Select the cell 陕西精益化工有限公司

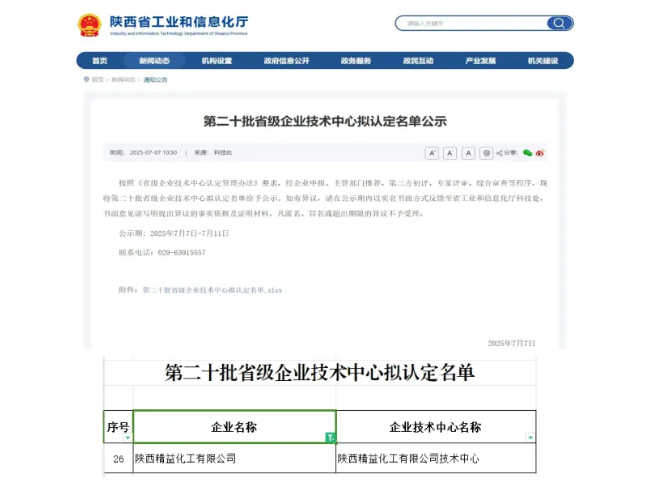coord(234,459)
